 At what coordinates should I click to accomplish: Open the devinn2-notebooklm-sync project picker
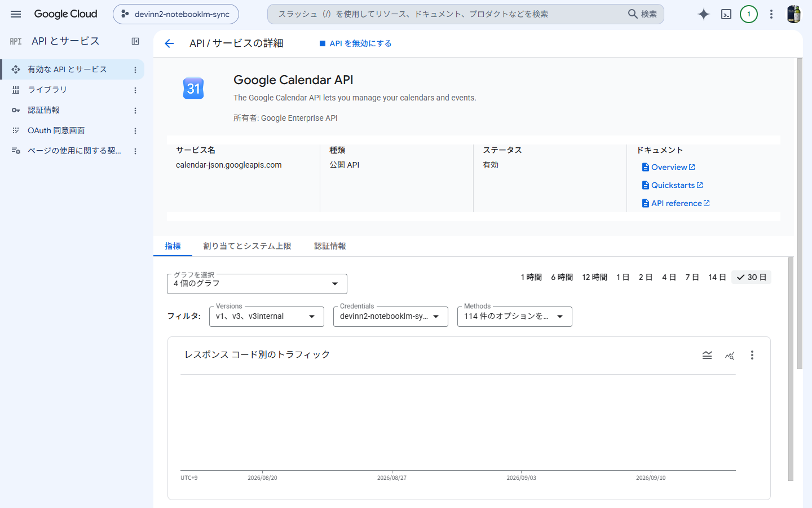(176, 14)
